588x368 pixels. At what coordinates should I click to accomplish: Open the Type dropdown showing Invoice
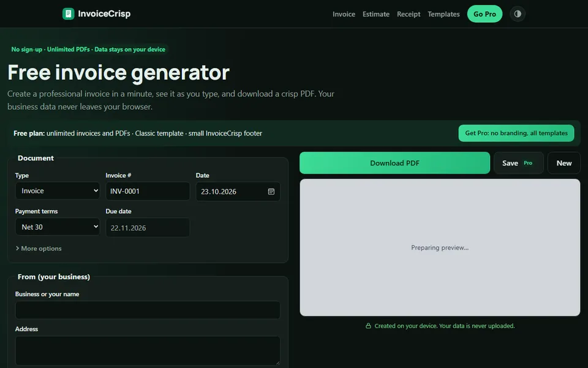pos(58,191)
